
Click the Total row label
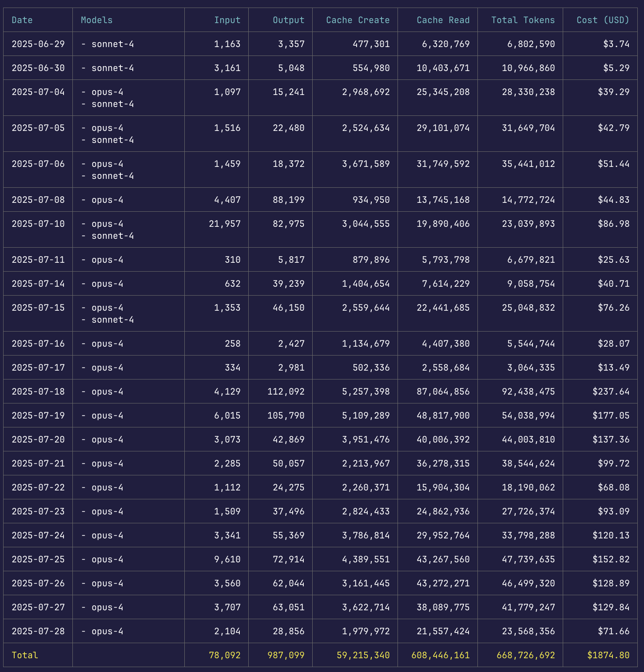25,655
